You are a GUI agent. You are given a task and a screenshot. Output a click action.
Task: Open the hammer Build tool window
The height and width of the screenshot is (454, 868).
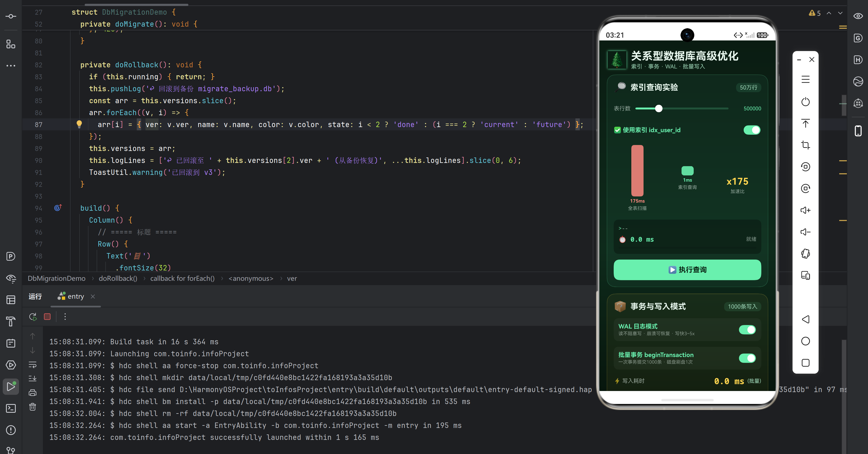11,321
